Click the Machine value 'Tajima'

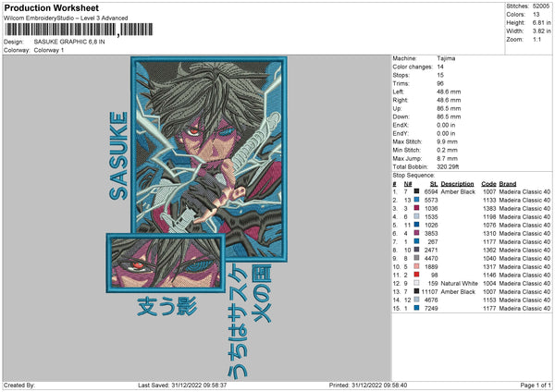446,58
